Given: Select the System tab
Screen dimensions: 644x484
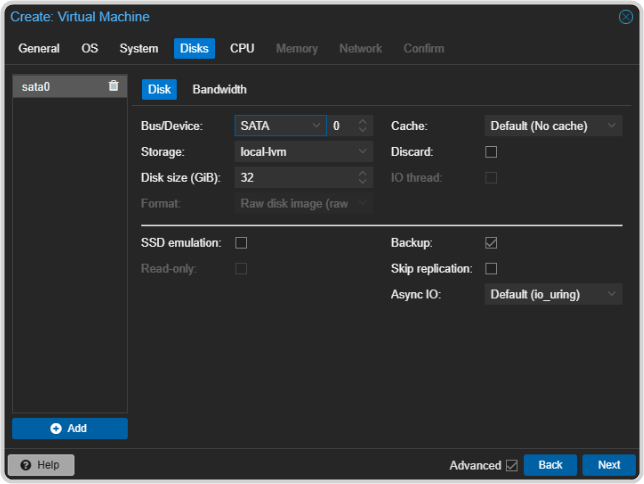Looking at the screenshot, I should [139, 49].
